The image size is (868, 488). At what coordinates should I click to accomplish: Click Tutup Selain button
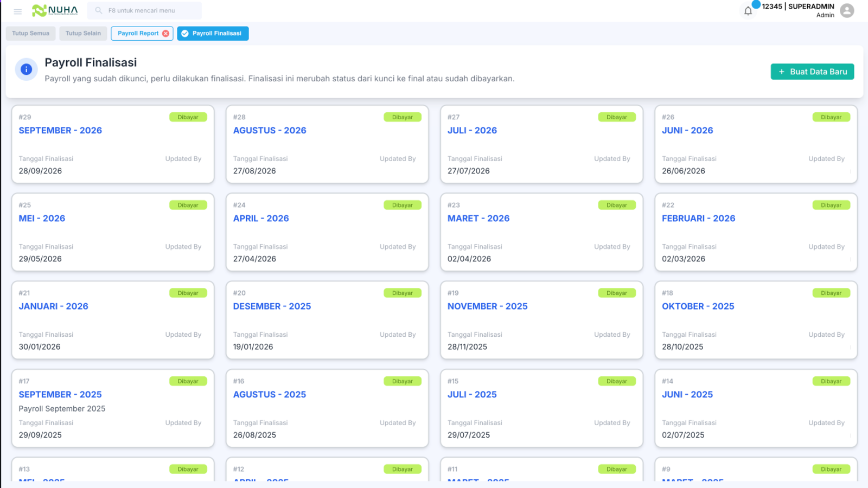(x=83, y=34)
